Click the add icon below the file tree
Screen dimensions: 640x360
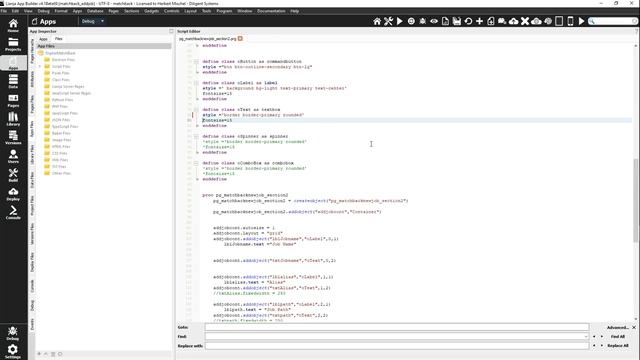(x=39, y=354)
